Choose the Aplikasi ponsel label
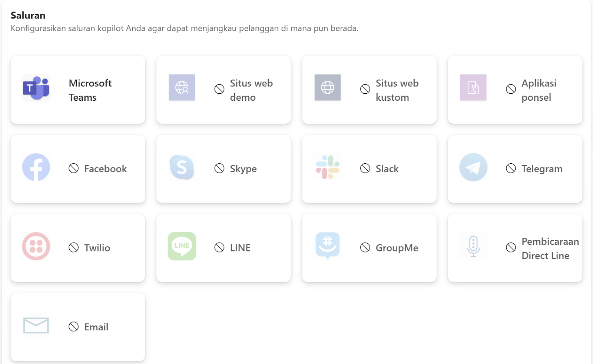 pos(539,90)
